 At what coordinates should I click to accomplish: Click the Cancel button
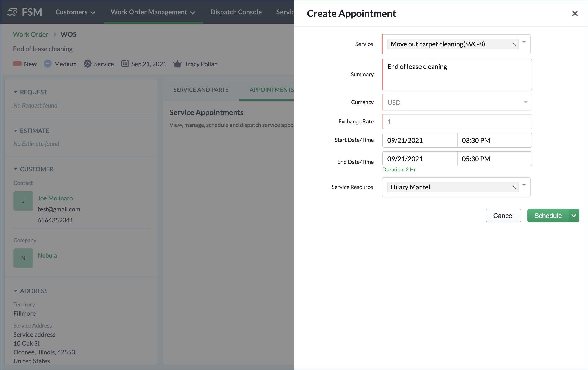click(503, 216)
